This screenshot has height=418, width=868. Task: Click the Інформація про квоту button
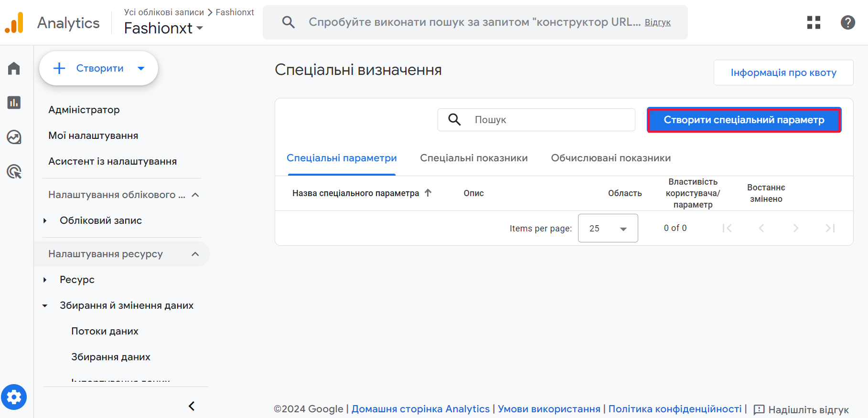coord(783,73)
